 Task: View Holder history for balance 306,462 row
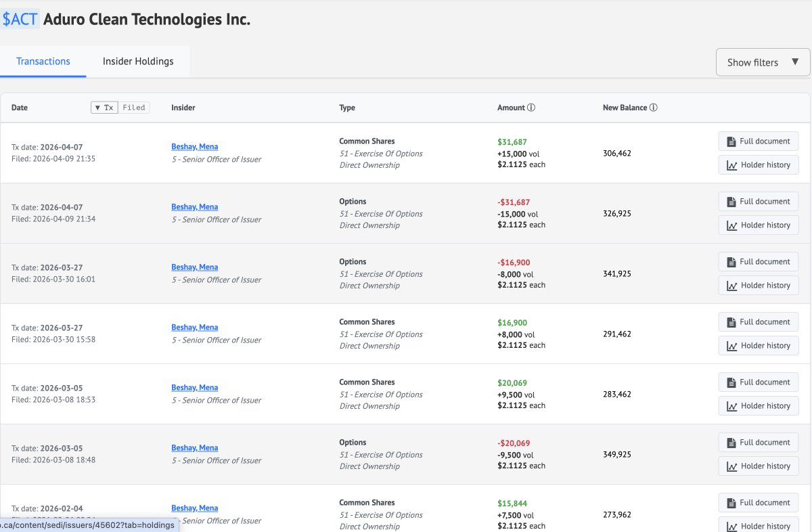(x=759, y=165)
